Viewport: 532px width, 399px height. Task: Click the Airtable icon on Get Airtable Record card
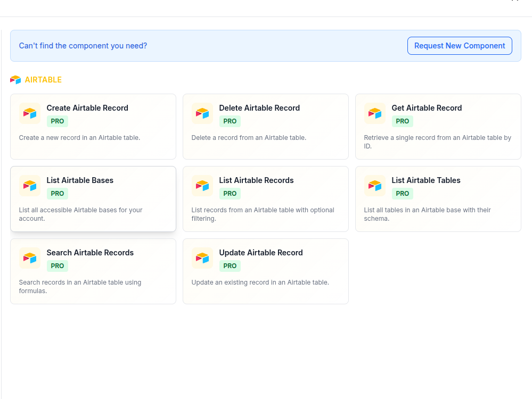[374, 113]
